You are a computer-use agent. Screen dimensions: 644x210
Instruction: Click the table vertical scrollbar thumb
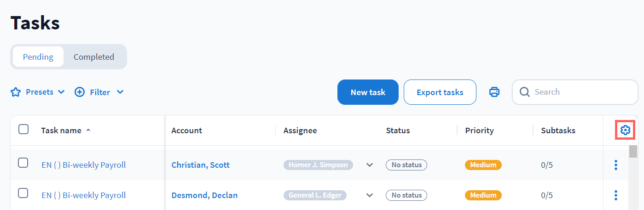[x=633, y=151]
